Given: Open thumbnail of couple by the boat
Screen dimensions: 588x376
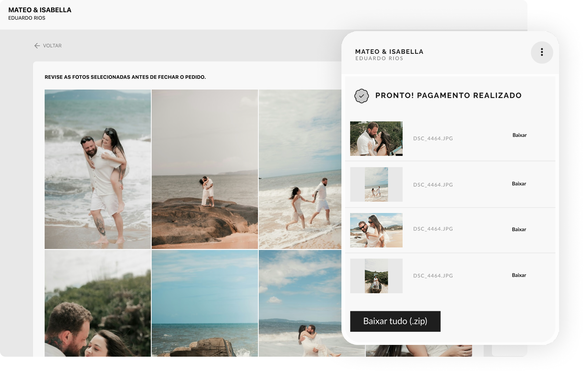Looking at the screenshot, I should coord(376,276).
